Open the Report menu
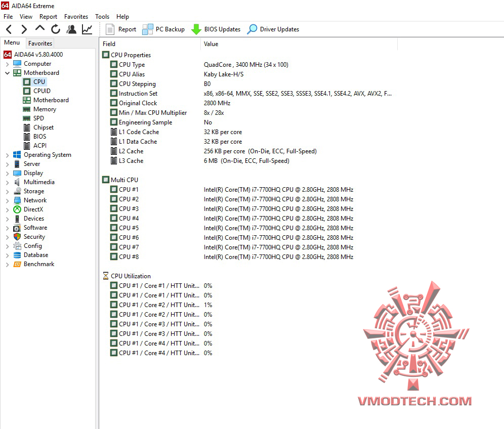 click(48, 16)
